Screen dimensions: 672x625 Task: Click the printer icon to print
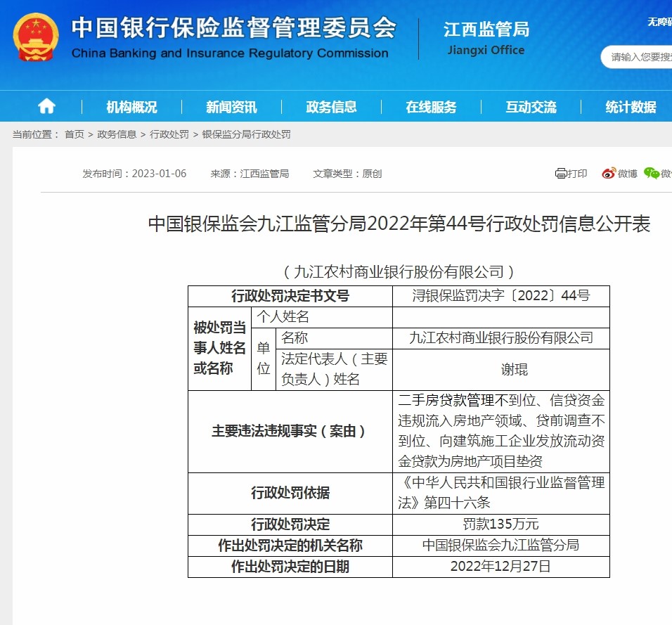tap(561, 174)
